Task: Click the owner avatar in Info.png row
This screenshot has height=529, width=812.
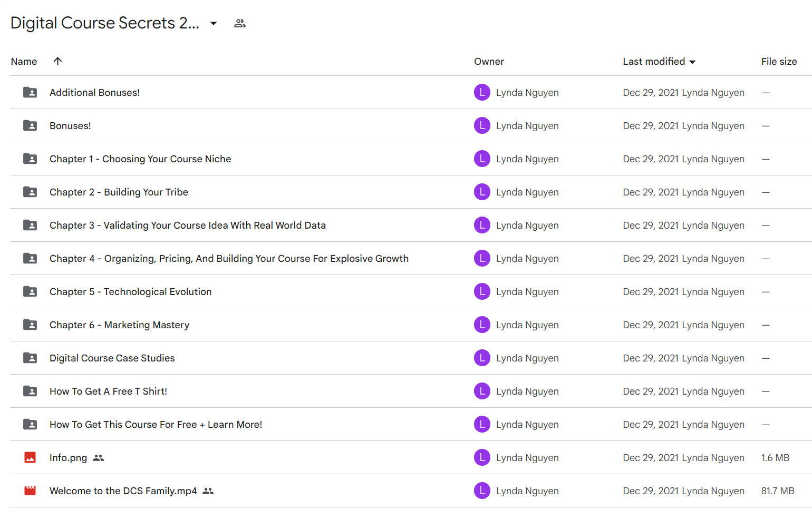Action: pyautogui.click(x=482, y=457)
